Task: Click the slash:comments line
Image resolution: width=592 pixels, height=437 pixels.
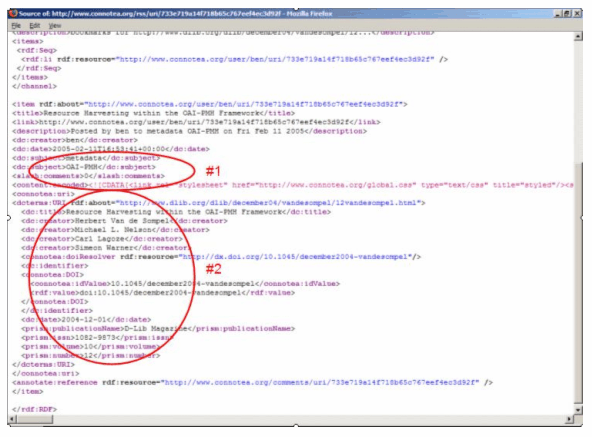Action: coord(88,176)
